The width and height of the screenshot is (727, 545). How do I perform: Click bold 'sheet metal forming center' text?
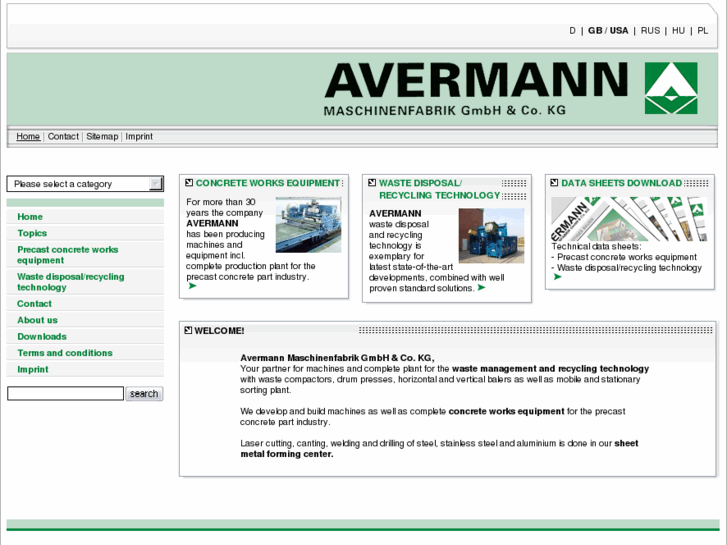[x=439, y=449]
